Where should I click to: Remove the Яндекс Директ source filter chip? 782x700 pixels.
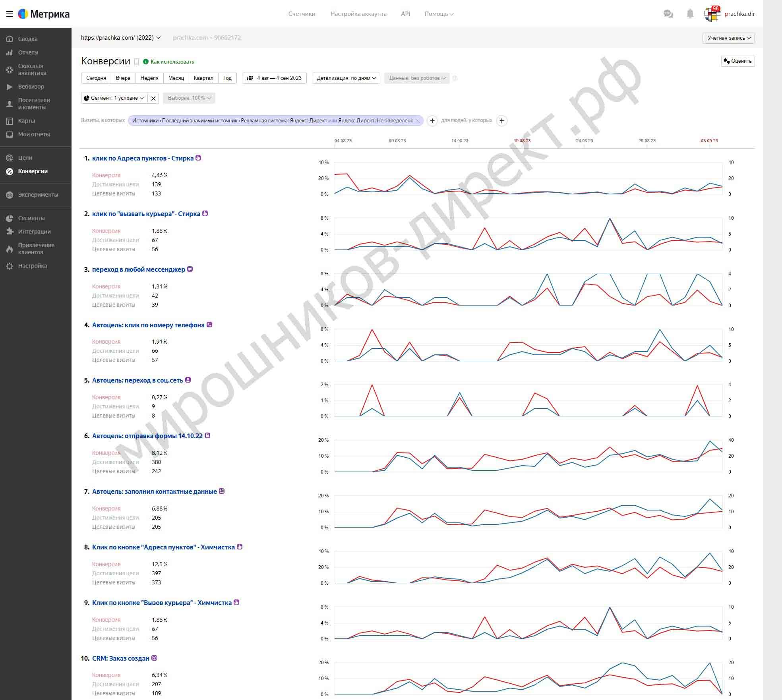(x=418, y=121)
